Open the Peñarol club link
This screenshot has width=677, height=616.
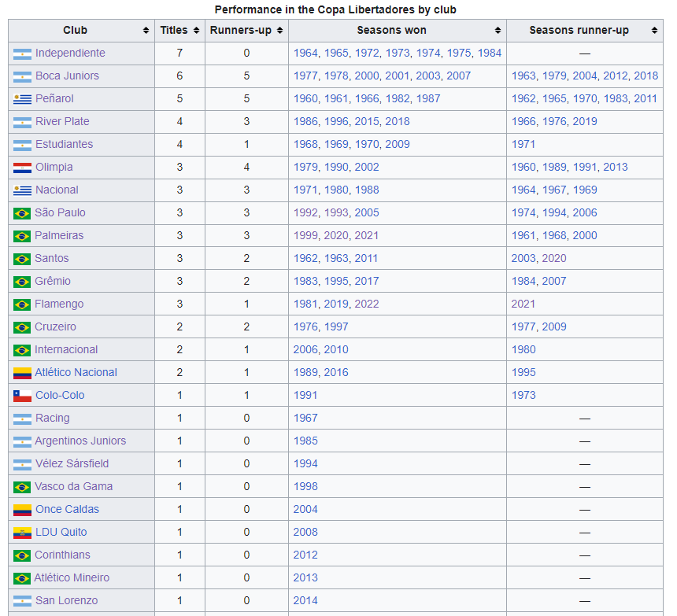(x=54, y=99)
